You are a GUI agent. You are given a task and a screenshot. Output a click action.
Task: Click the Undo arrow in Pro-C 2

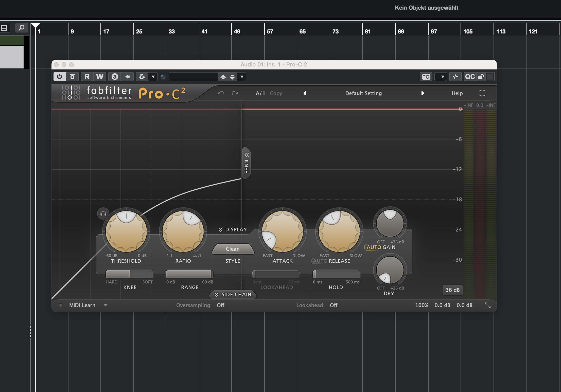pyautogui.click(x=221, y=93)
